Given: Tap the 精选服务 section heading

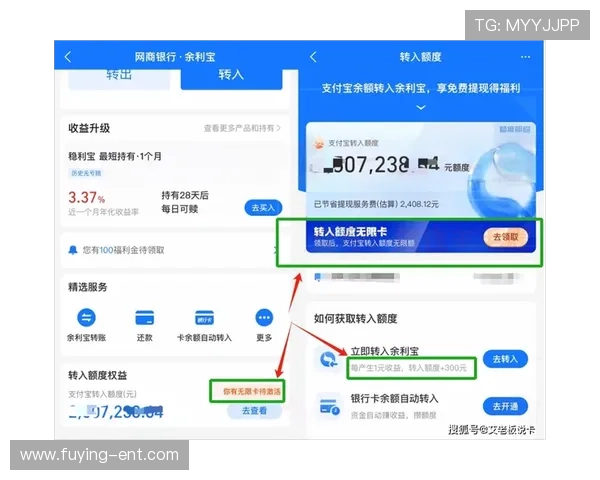Looking at the screenshot, I should point(88,287).
